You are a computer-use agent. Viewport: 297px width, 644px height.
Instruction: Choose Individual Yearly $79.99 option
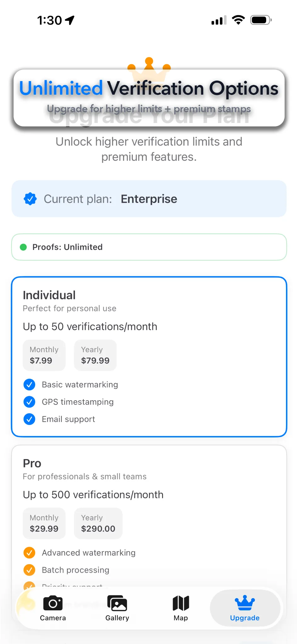[95, 355]
